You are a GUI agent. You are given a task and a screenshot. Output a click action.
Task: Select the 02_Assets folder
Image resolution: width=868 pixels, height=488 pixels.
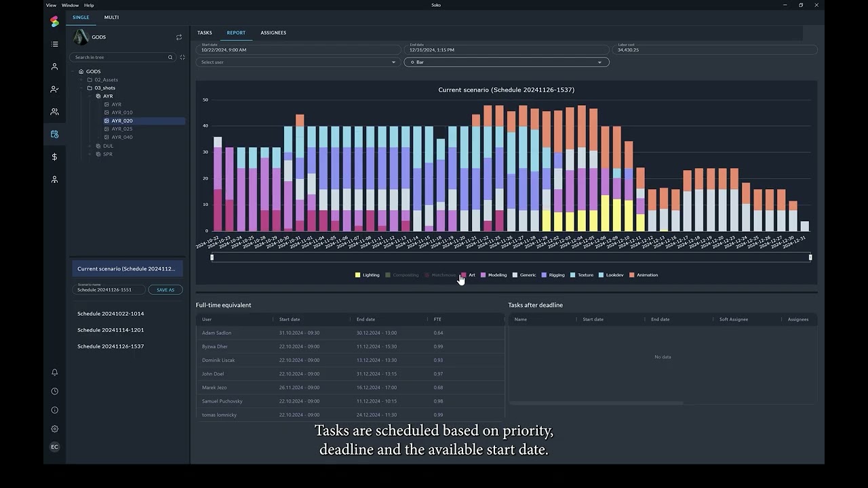tap(106, 79)
